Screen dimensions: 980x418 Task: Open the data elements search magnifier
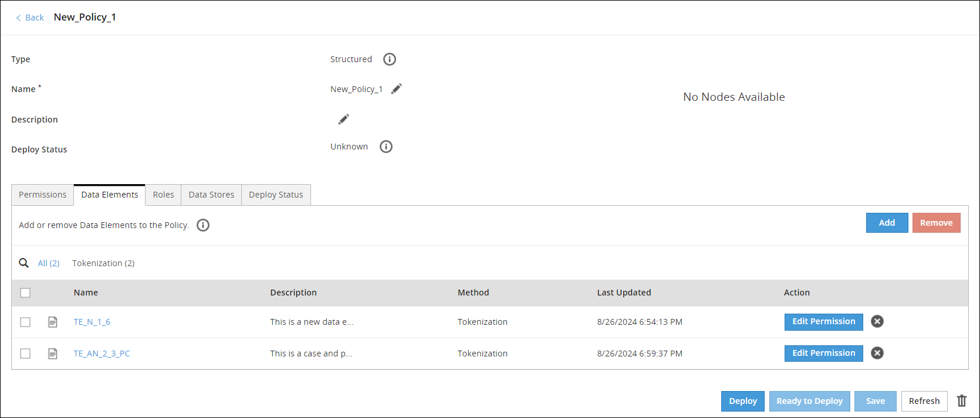click(x=24, y=263)
